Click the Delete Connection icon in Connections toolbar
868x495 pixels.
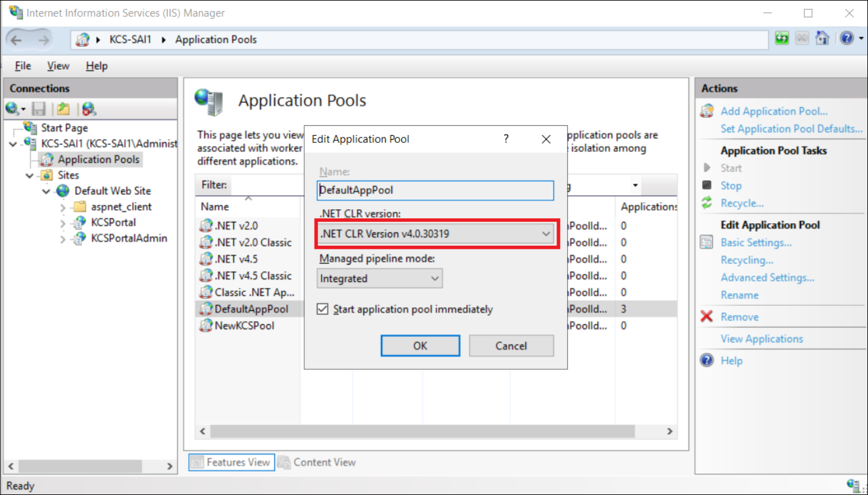[x=89, y=109]
